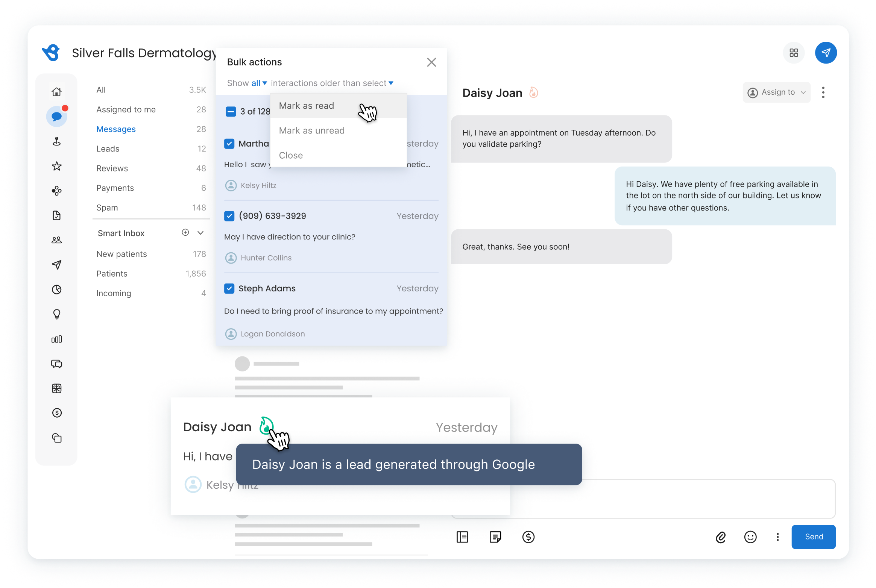Click the partial-select checkbox showing 3 of 128

[231, 111]
